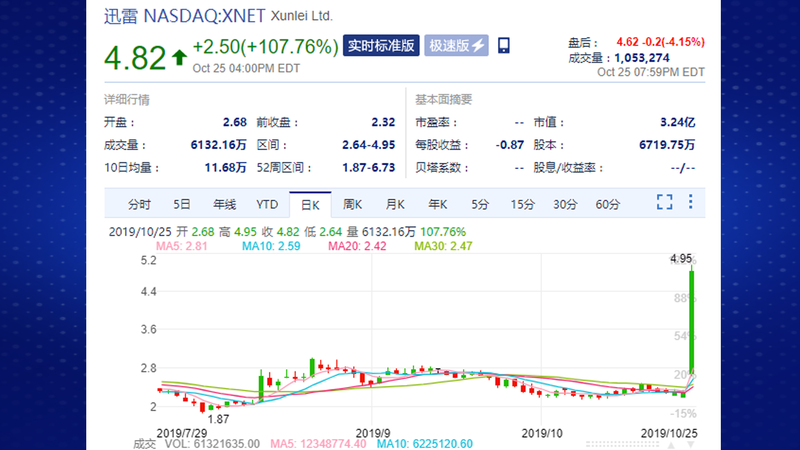Click the 区间 range value 2.64-4.95
This screenshot has width=800, height=450.
(368, 145)
